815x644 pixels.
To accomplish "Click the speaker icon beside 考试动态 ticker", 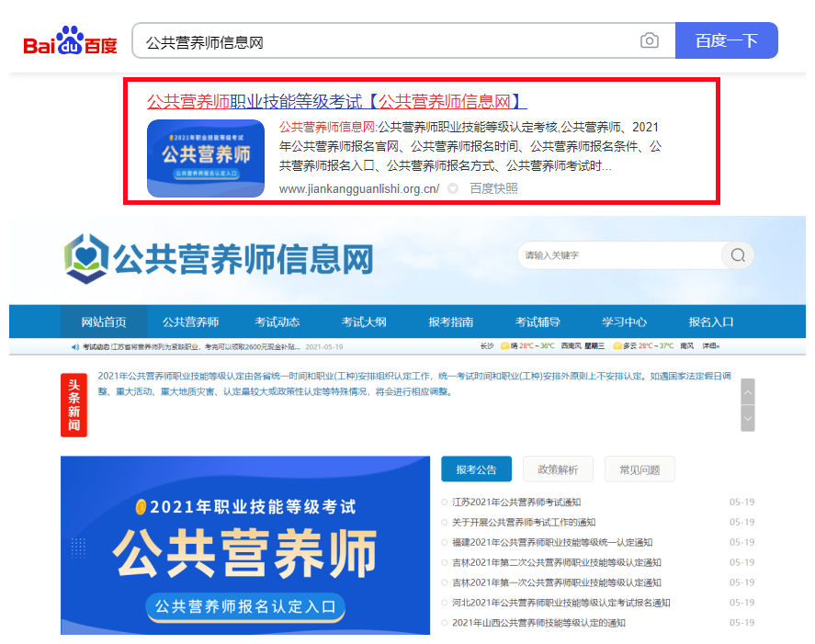I will pyautogui.click(x=74, y=347).
